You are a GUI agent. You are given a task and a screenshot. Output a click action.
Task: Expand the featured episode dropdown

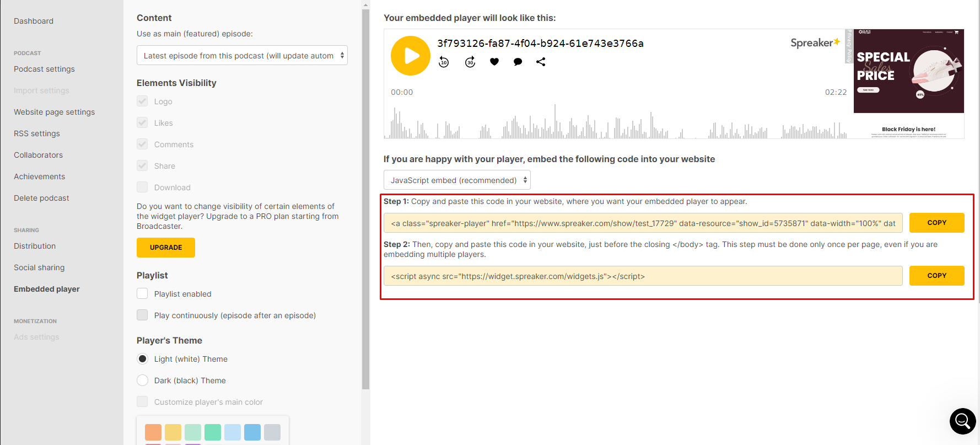pyautogui.click(x=242, y=56)
